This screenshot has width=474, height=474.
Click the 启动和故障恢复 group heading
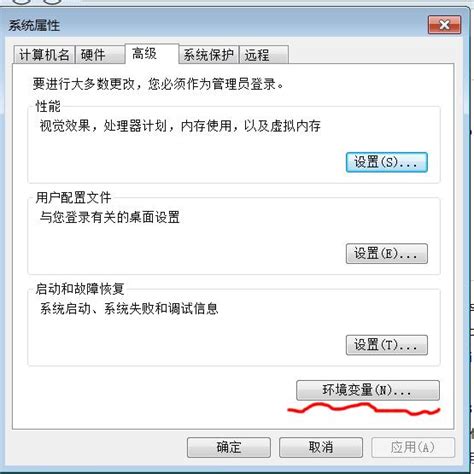coord(80,289)
